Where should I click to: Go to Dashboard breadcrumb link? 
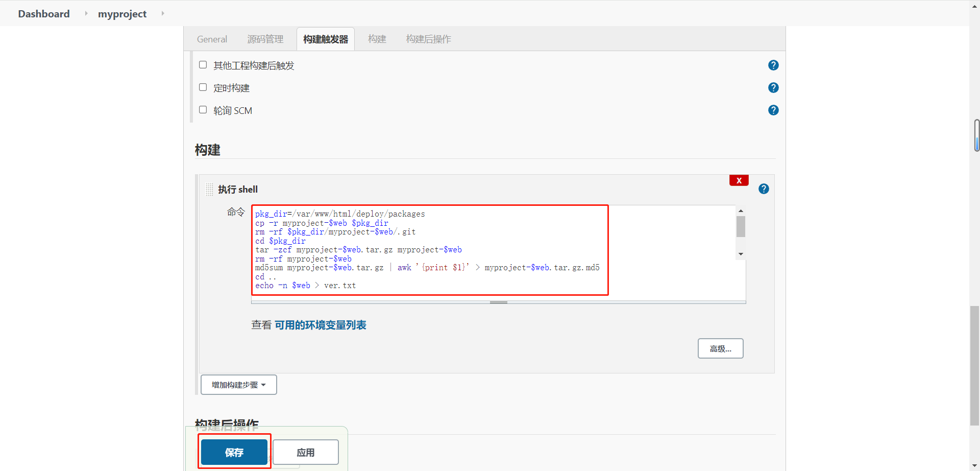(x=44, y=14)
